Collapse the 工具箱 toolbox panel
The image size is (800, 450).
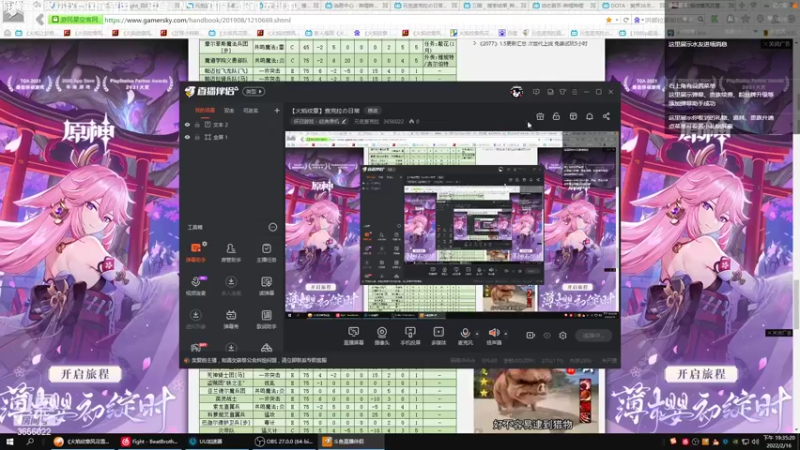[273, 227]
